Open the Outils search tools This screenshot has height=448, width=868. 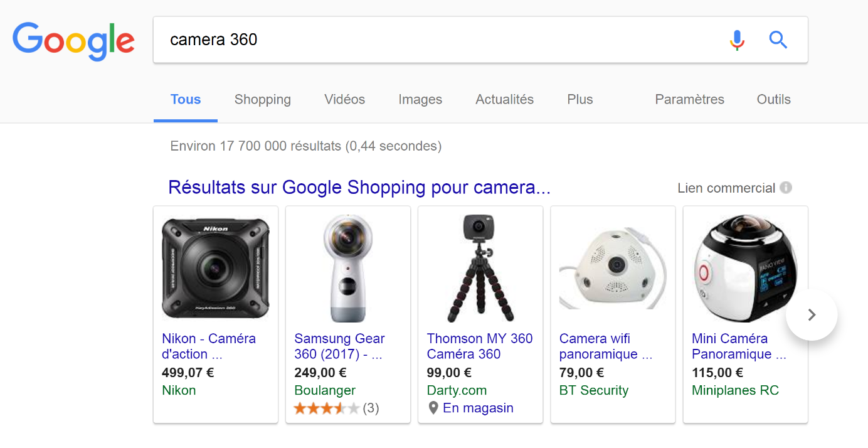pos(773,99)
